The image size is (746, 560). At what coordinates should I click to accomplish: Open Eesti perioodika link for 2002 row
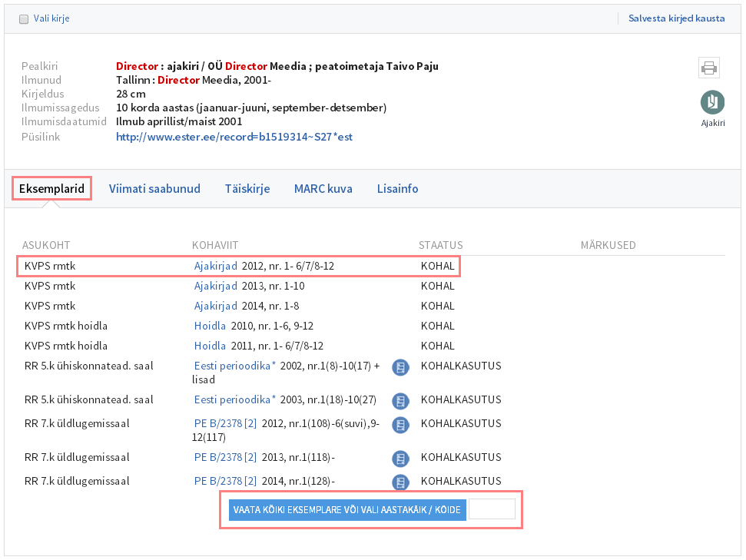pyautogui.click(x=235, y=366)
